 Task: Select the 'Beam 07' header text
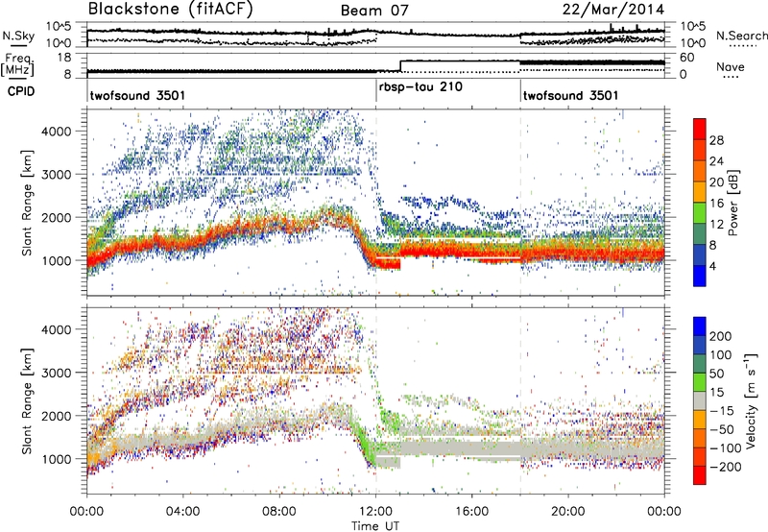pyautogui.click(x=374, y=11)
